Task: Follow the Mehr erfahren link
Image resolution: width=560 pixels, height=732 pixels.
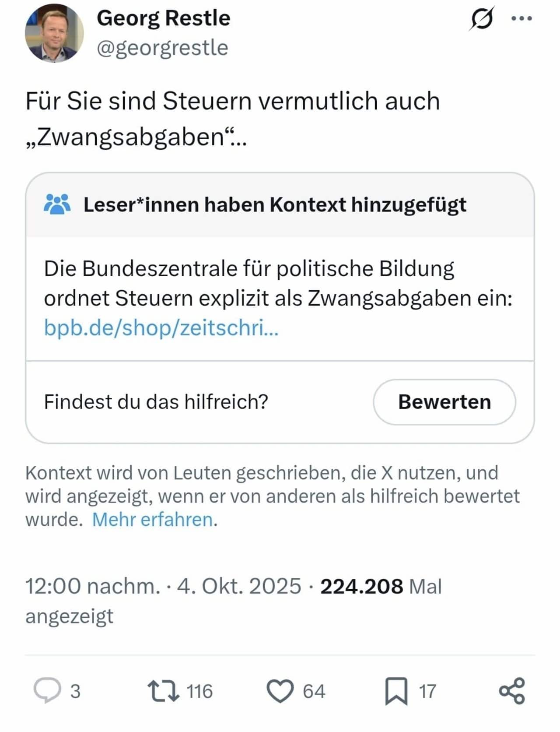Action: pos(154,520)
